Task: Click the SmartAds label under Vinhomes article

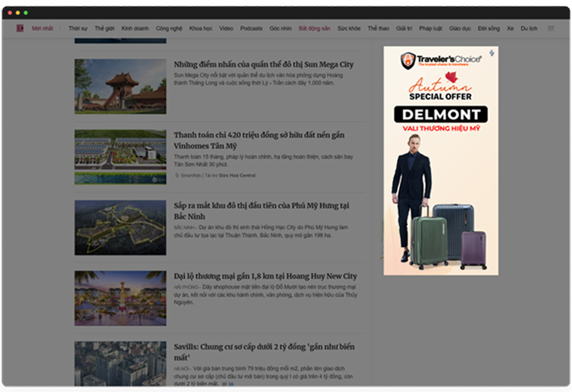Action: [190, 176]
